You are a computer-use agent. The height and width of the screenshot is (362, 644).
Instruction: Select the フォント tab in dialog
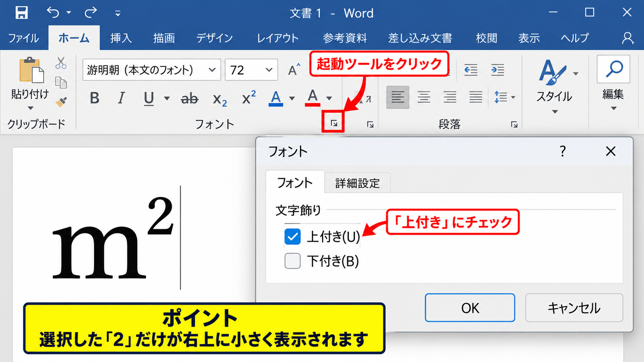(x=295, y=183)
